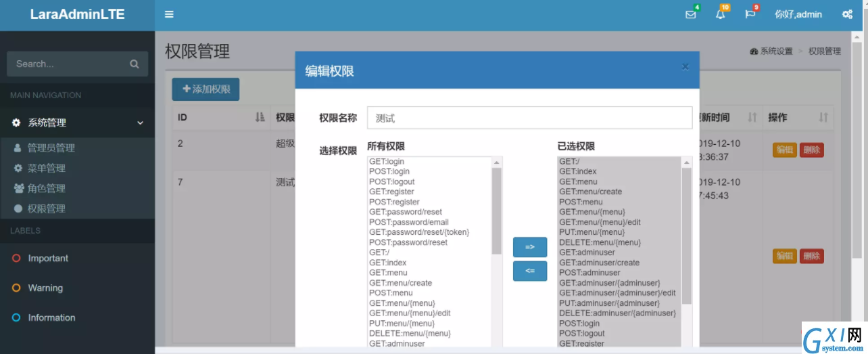Click the => move right button
868x354 pixels.
coord(530,247)
